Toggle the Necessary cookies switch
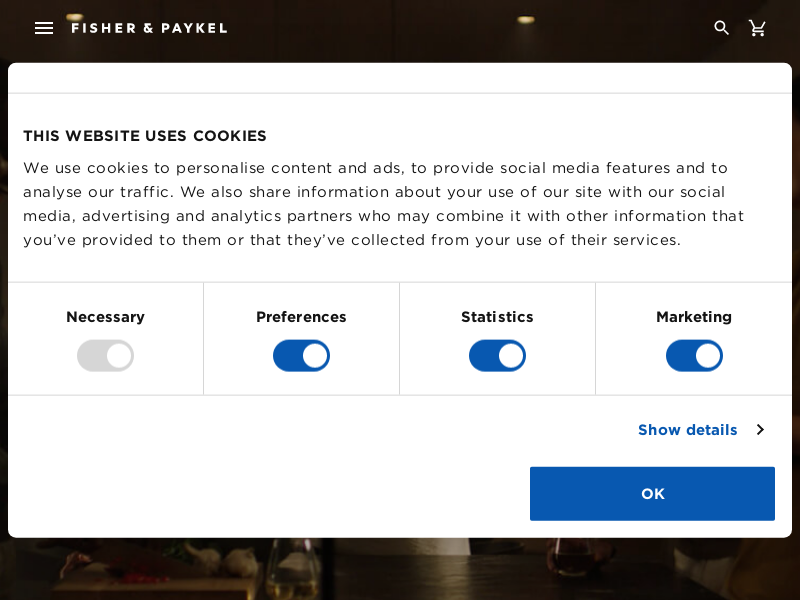The height and width of the screenshot is (600, 800). [106, 356]
